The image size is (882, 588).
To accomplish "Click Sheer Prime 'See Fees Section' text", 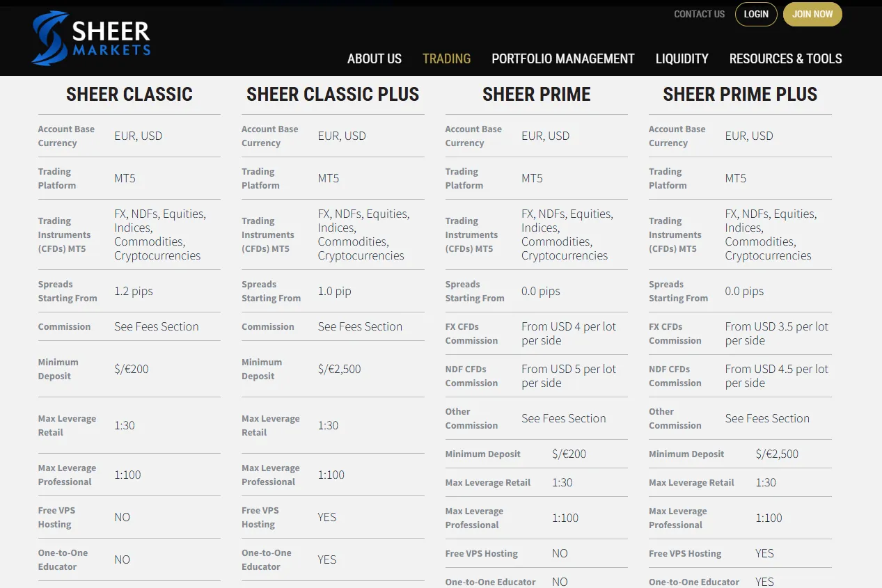I will click(564, 418).
